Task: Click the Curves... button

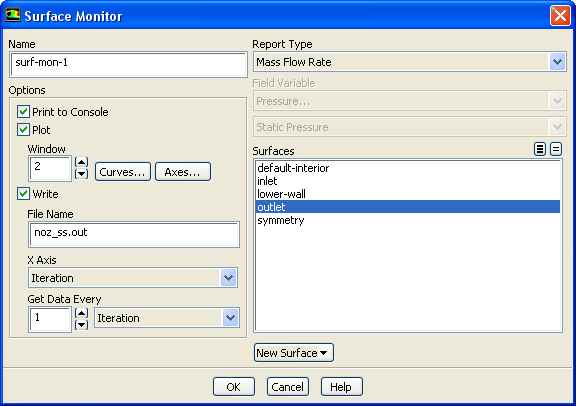Action: click(x=123, y=172)
